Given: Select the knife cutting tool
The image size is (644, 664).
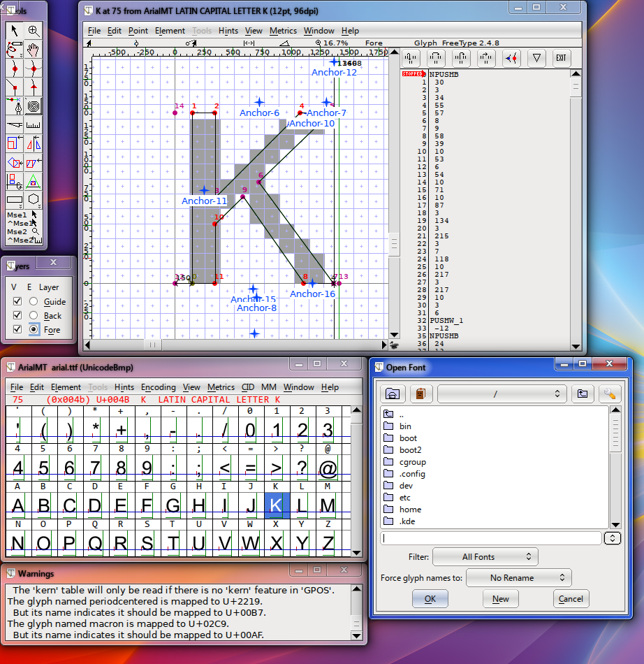Looking at the screenshot, I should click(14, 125).
